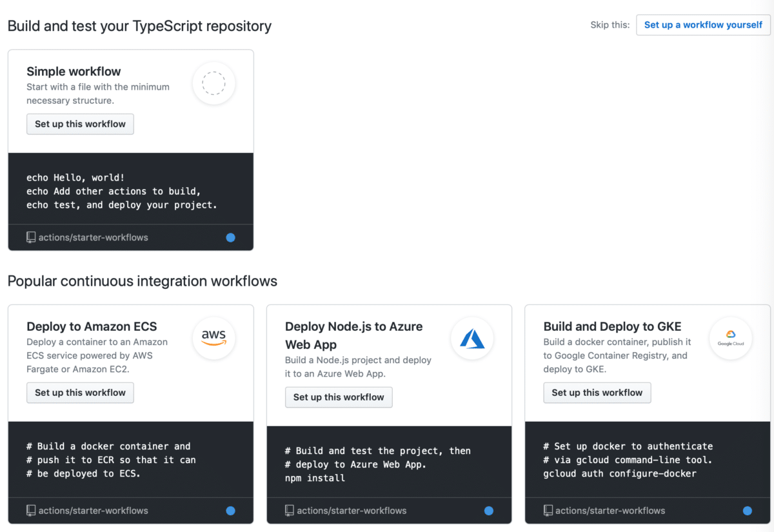The width and height of the screenshot is (774, 532).
Task: Open the actions/starter-workflows link on the GKE card
Action: (x=609, y=511)
